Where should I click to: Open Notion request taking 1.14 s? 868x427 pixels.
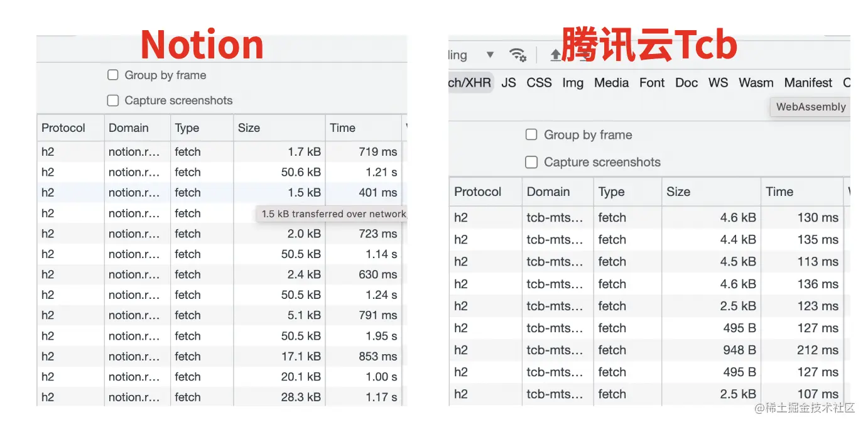point(222,254)
